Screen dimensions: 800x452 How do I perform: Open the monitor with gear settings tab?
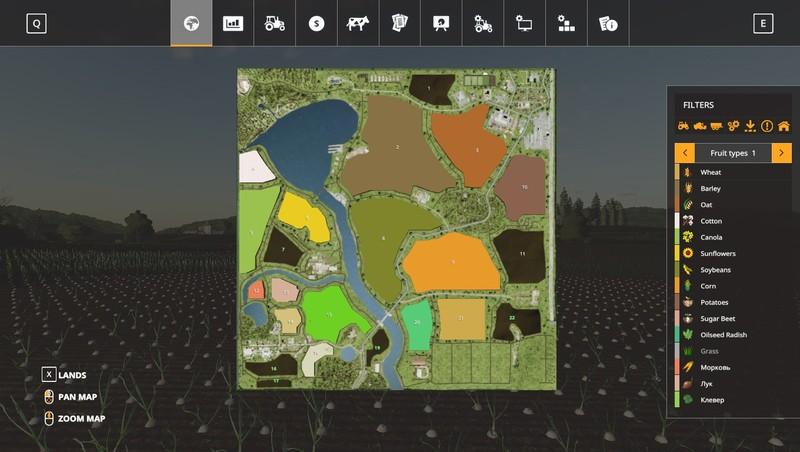pos(524,23)
